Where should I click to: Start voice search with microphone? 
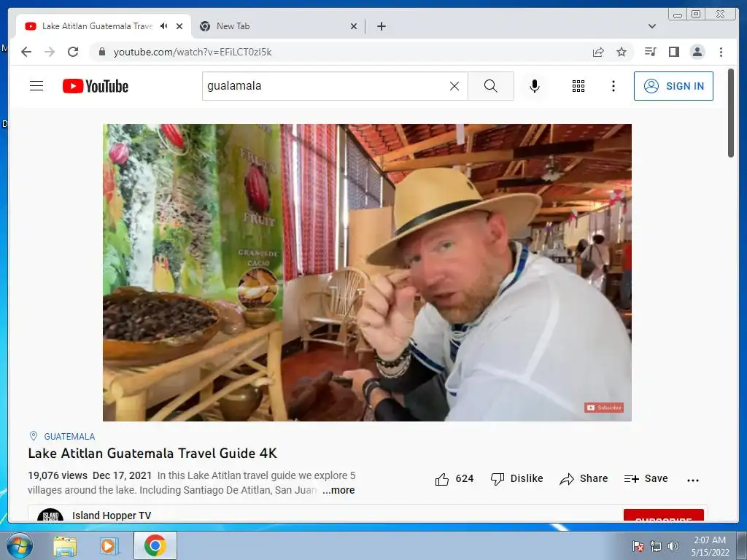[x=535, y=86]
